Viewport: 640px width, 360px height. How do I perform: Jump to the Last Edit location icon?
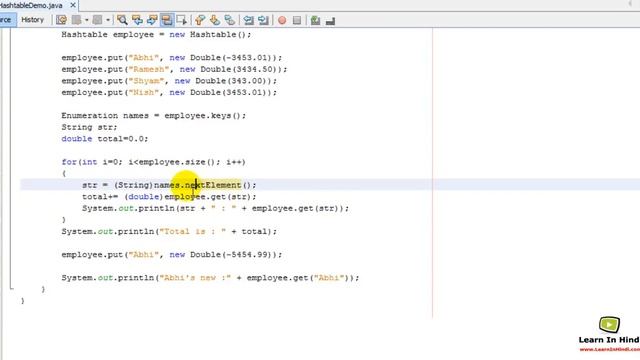point(61,20)
